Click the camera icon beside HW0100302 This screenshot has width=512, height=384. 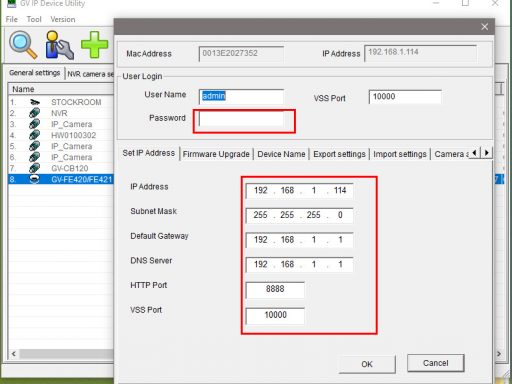(35, 135)
